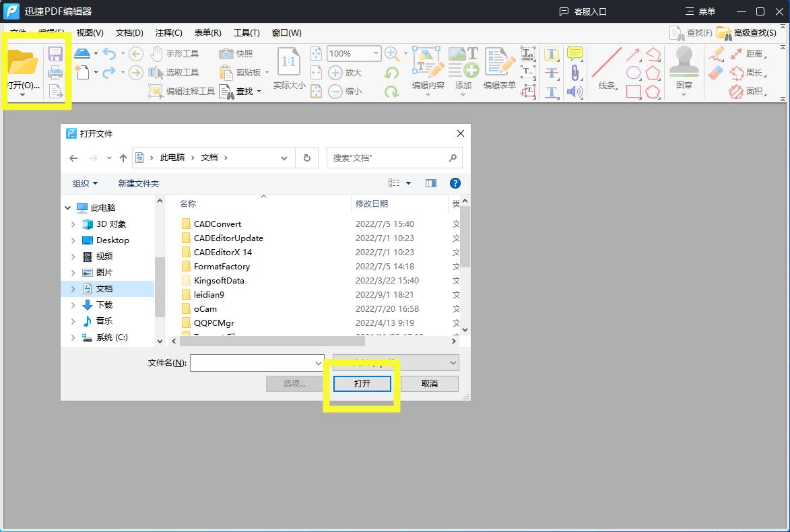
Task: Click the 取消 button
Action: (x=430, y=383)
